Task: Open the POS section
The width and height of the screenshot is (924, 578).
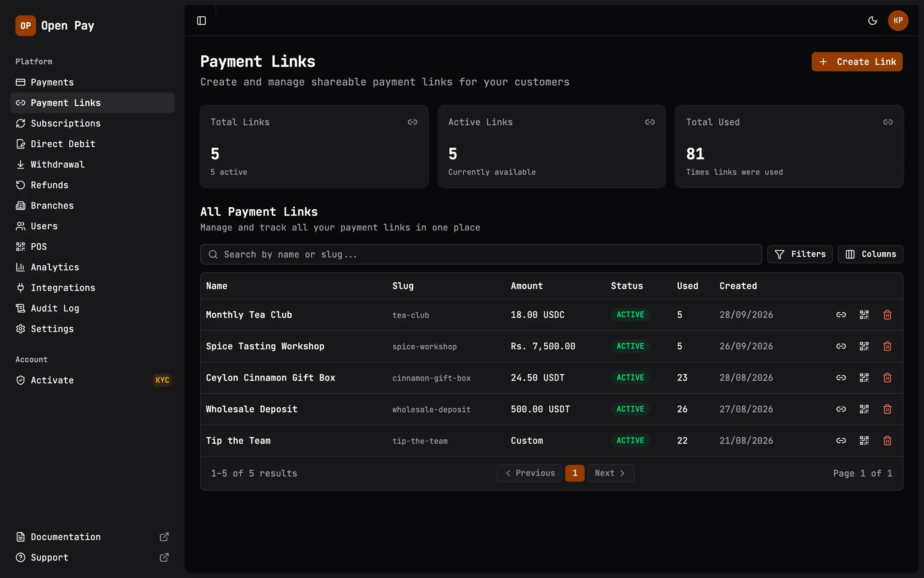Action: [92, 247]
